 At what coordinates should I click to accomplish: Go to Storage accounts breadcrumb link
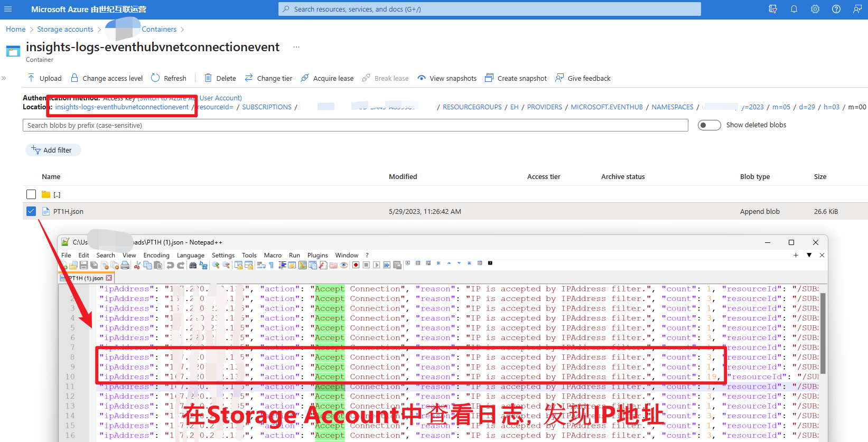pyautogui.click(x=65, y=29)
